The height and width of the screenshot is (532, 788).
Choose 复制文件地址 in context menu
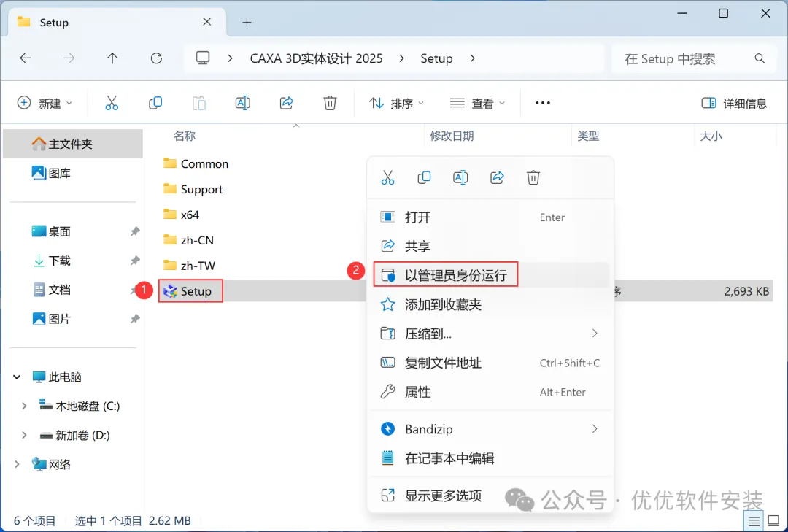click(x=490, y=363)
